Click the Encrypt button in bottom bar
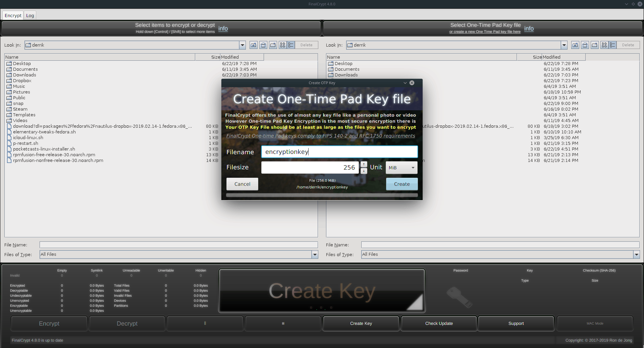This screenshot has height=348, width=644. click(49, 324)
